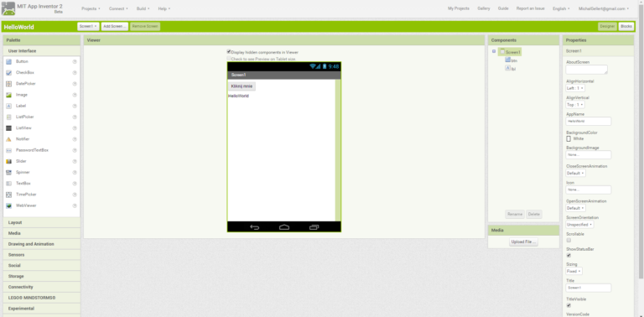Click the Slider component icon

(8, 161)
